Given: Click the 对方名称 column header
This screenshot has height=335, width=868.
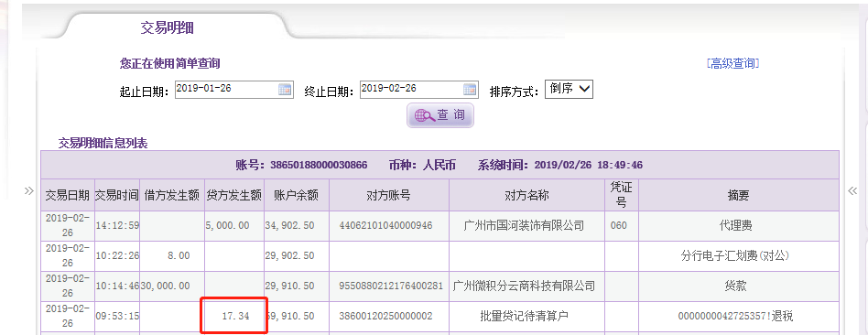Looking at the screenshot, I should [x=527, y=195].
